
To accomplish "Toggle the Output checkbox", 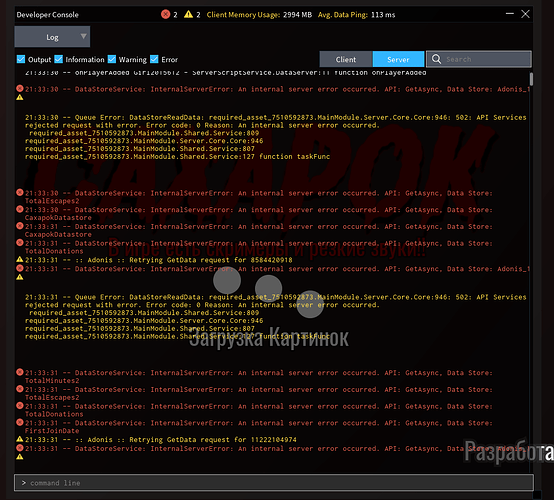I will [x=21, y=59].
